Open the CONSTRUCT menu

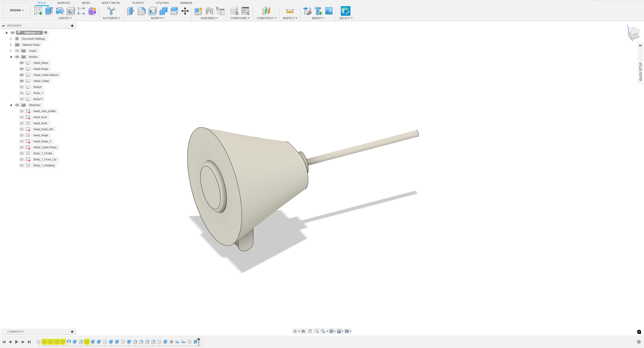(266, 18)
